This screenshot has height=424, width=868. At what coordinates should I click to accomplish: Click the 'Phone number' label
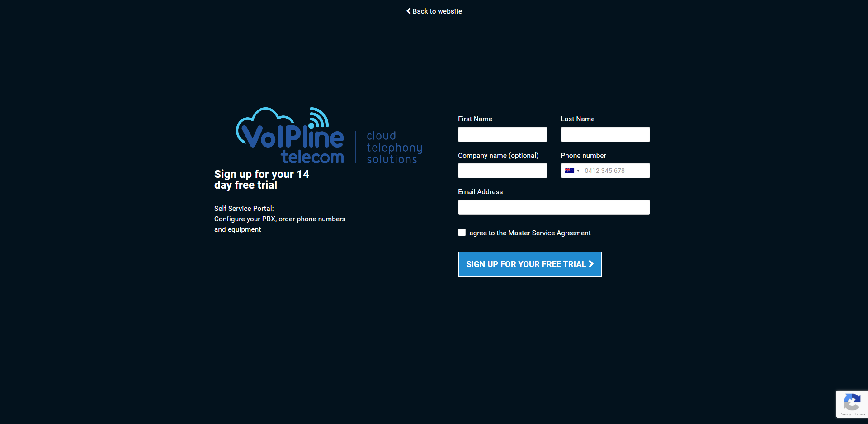584,156
